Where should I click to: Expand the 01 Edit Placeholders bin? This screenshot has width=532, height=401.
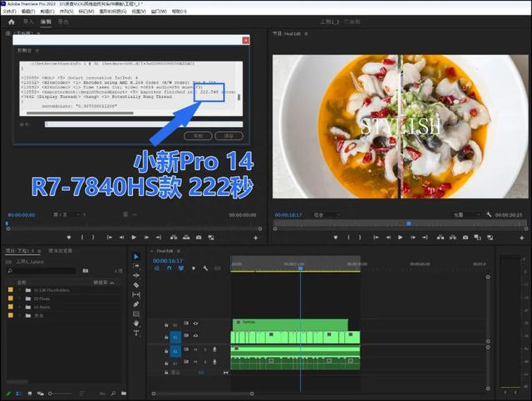19,290
